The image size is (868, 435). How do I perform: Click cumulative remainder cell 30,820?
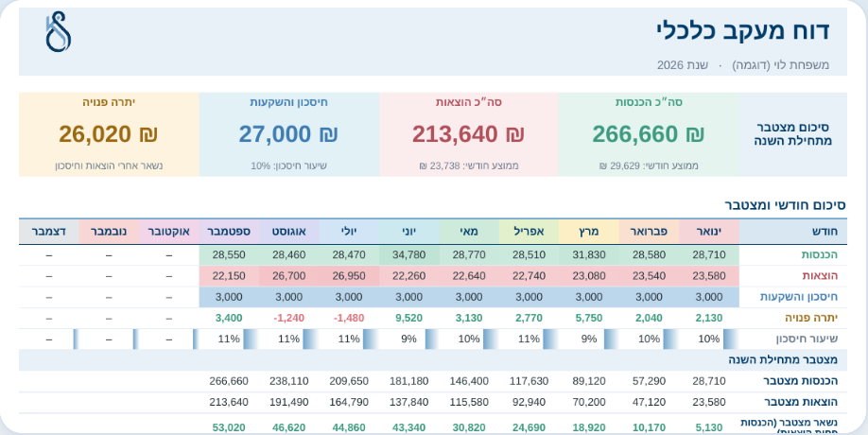click(x=469, y=427)
